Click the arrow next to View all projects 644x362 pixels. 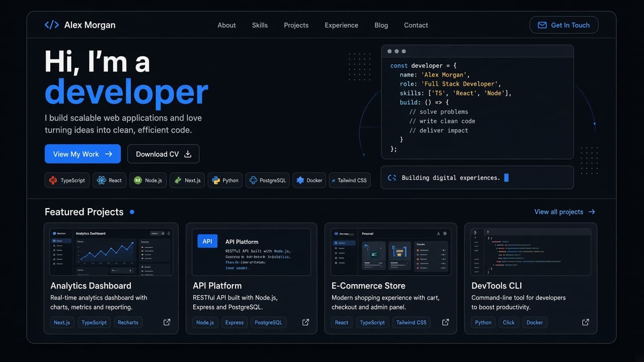click(x=592, y=212)
